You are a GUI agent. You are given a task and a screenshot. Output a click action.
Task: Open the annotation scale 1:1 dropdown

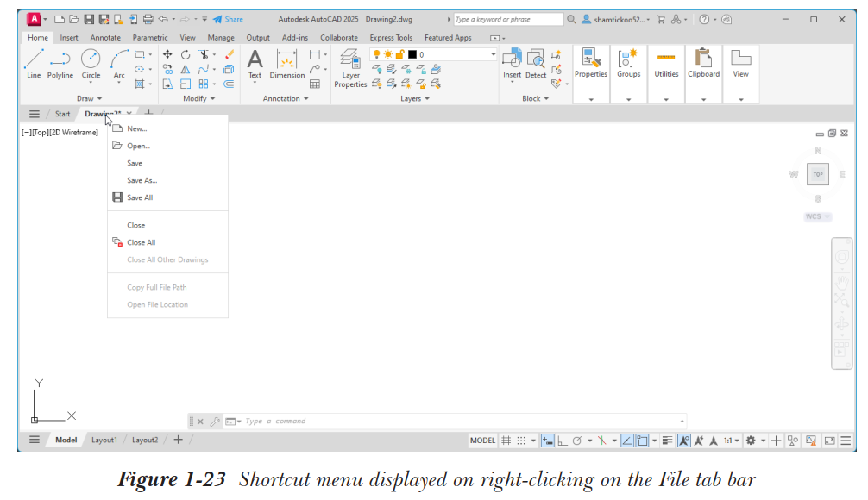[732, 441]
